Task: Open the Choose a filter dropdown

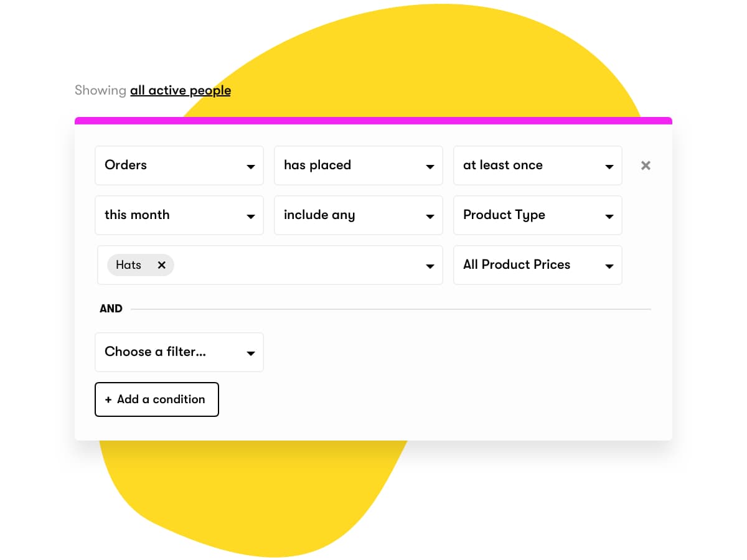Action: (x=179, y=352)
